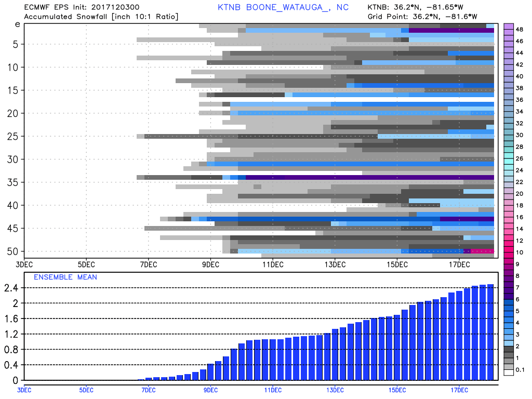Click the 2.4 y-axis label in ensemble mean chart
This screenshot has width=532, height=399.
point(11,287)
